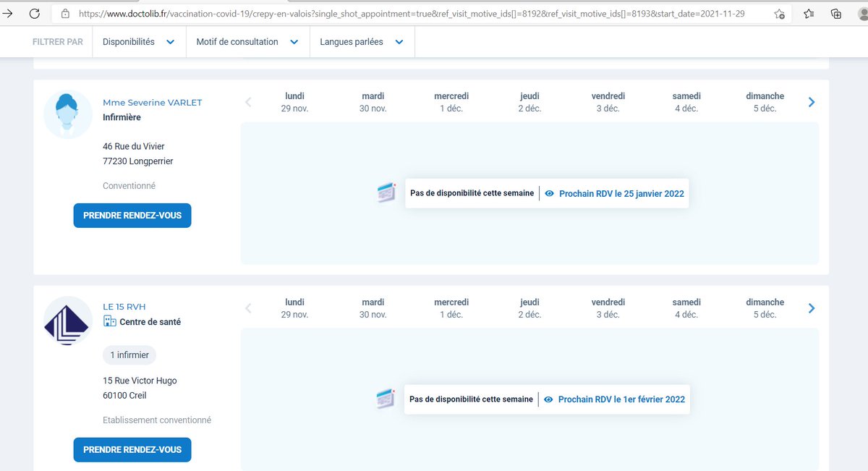Click address text 46 Rue du Vivier

(x=134, y=146)
